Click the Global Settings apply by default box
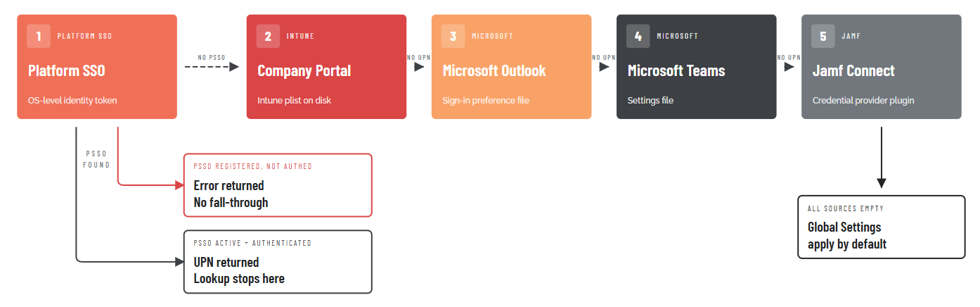This screenshot has height=307, width=980. point(882,227)
